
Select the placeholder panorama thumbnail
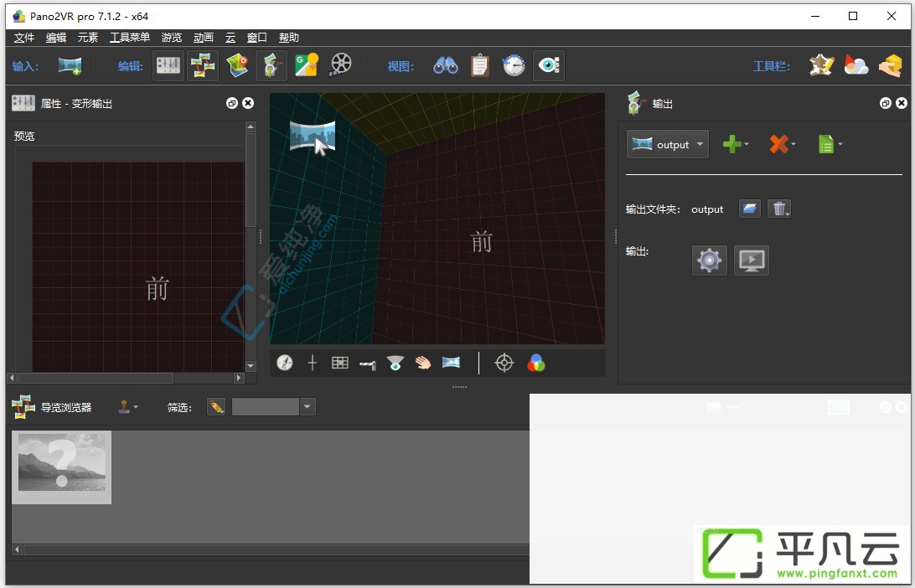point(62,467)
